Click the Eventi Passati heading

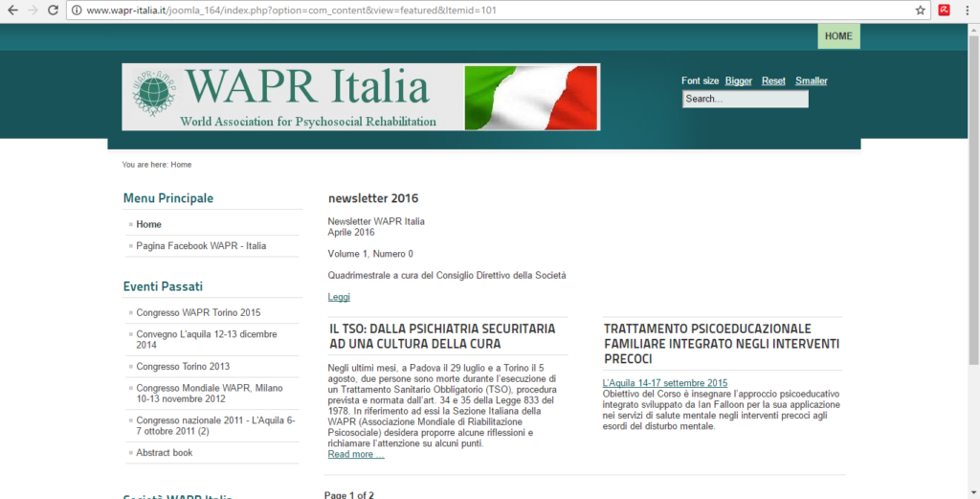coord(163,286)
